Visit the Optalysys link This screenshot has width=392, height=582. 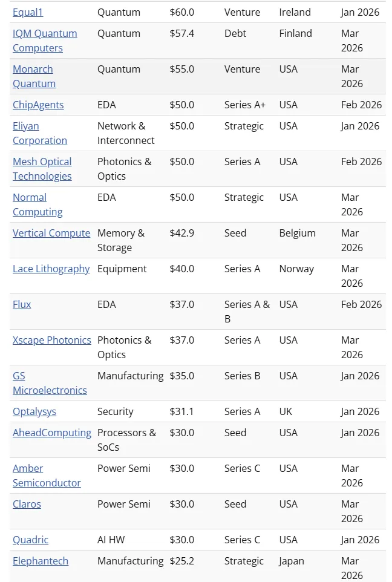[34, 411]
